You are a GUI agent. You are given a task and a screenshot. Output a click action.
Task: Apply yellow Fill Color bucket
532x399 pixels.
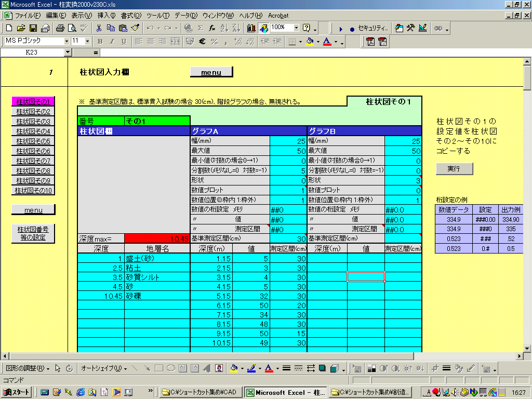point(310,42)
